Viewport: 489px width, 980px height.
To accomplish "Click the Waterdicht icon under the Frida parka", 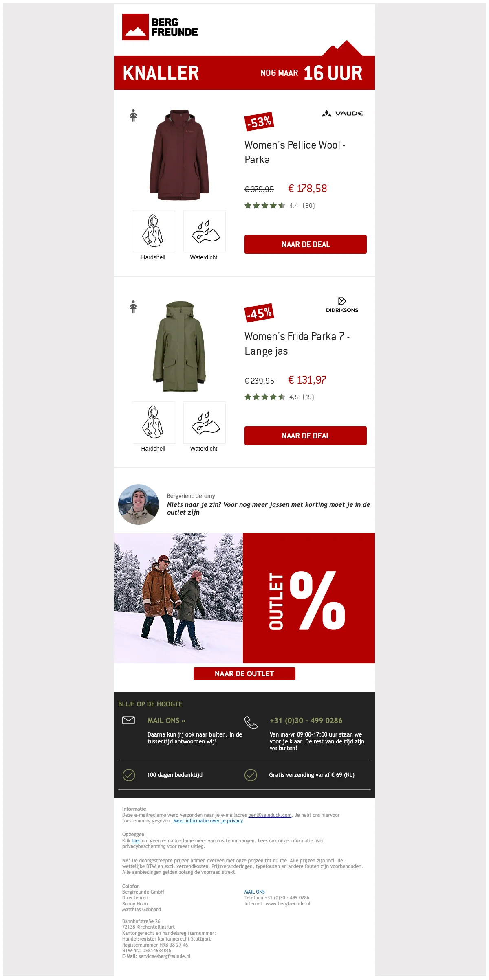I will click(x=205, y=423).
